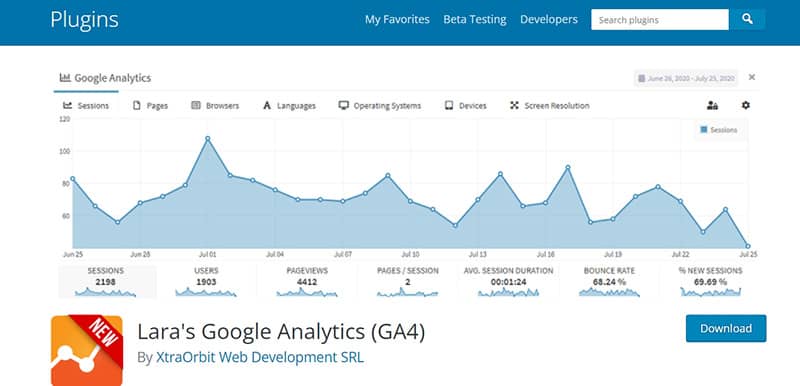
Task: Click the calendar icon in date range
Action: 642,79
